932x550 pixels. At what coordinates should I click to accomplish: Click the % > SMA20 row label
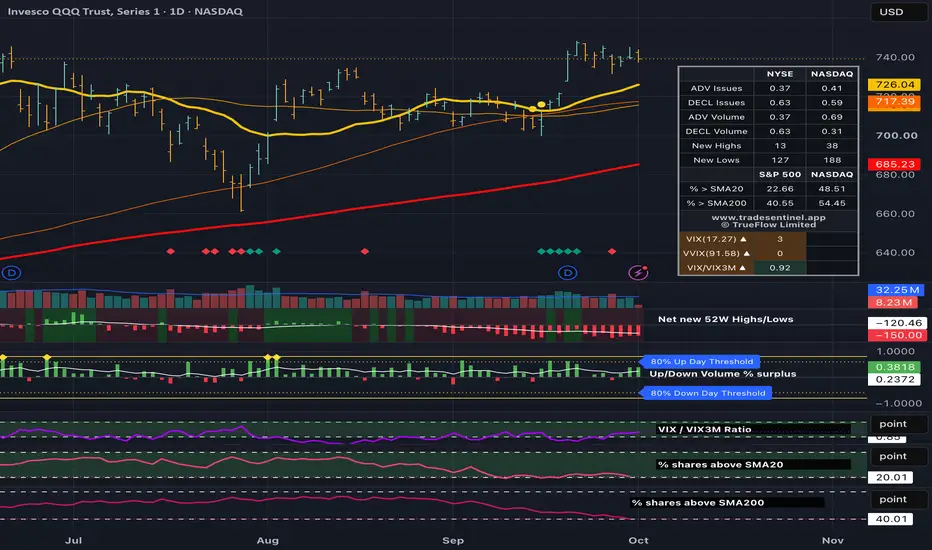click(x=716, y=188)
